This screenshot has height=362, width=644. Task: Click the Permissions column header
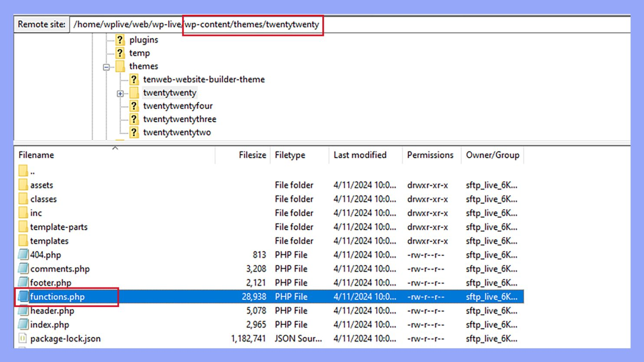(430, 155)
